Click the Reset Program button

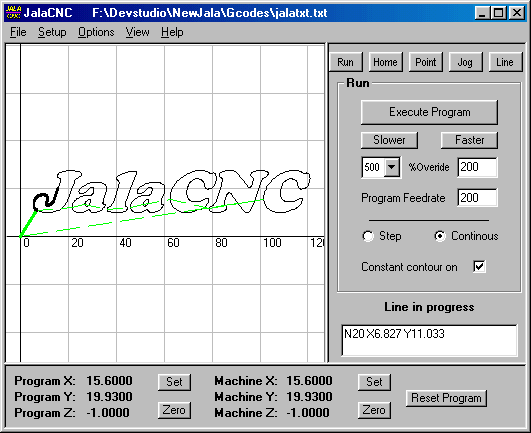tap(446, 398)
